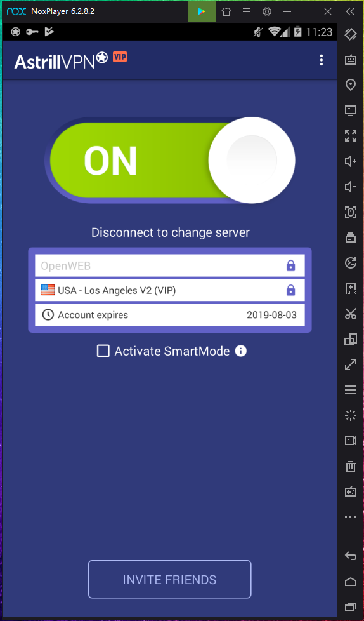
Task: Click SmartMode info icon
Action: coord(240,351)
